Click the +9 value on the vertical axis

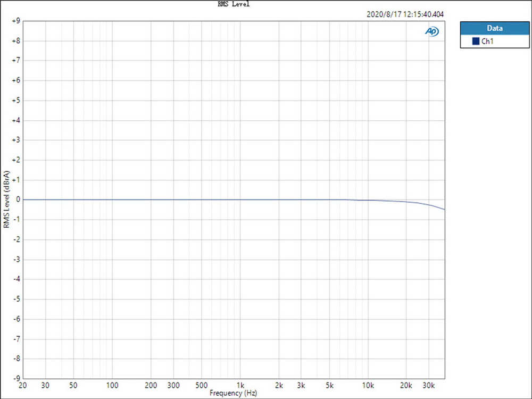(x=14, y=21)
